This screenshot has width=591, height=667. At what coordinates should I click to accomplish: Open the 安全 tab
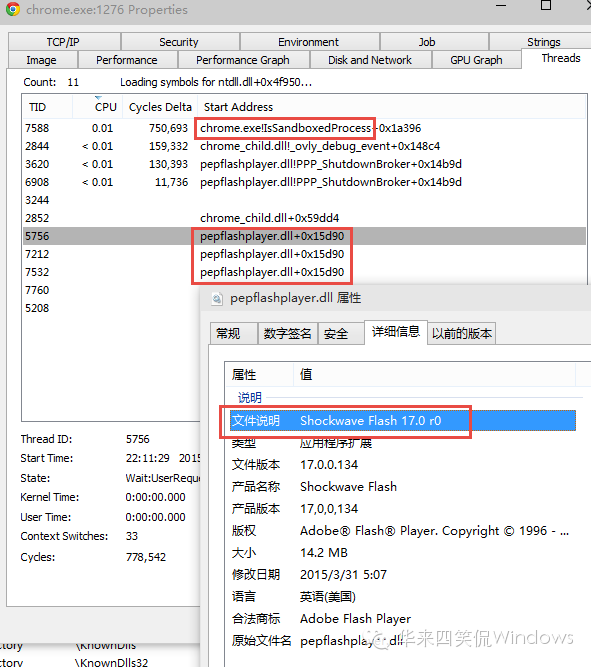[x=340, y=334]
